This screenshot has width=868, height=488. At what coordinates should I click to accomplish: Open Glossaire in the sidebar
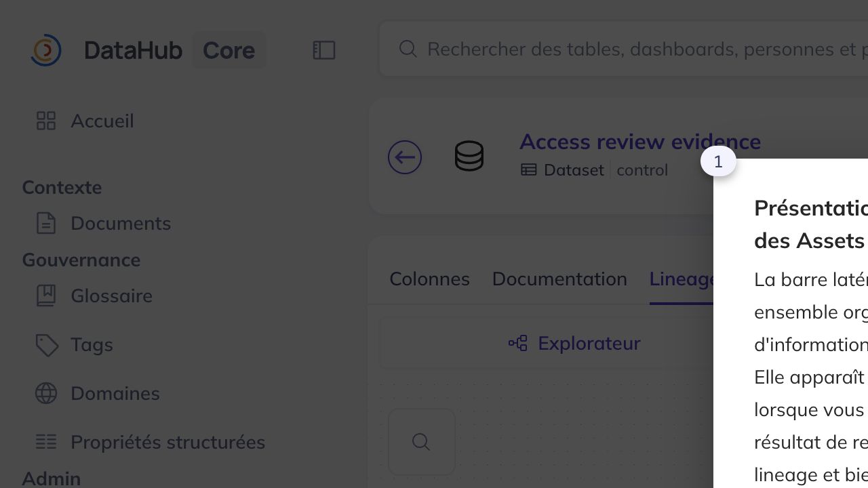click(111, 296)
